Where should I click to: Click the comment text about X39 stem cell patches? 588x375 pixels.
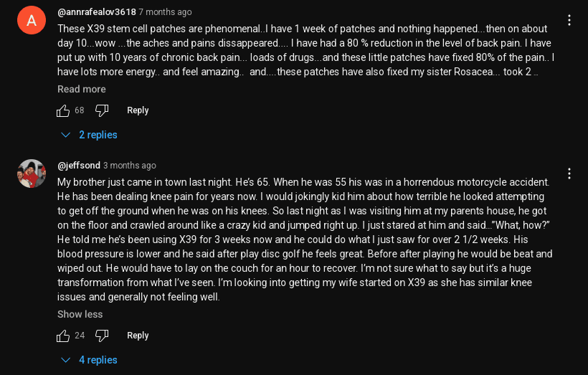click(x=301, y=50)
